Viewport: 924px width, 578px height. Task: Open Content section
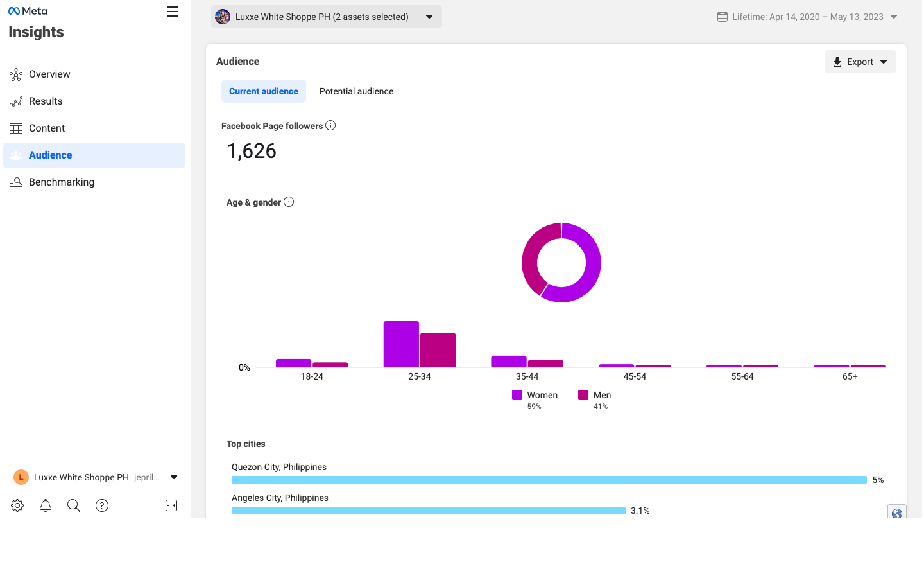click(x=94, y=128)
